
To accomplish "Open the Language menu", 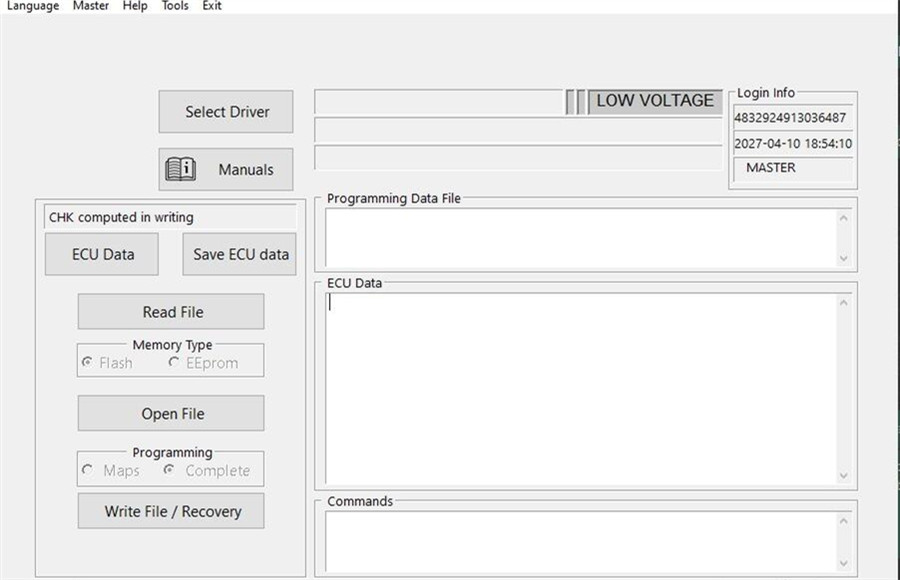I will tap(33, 6).
